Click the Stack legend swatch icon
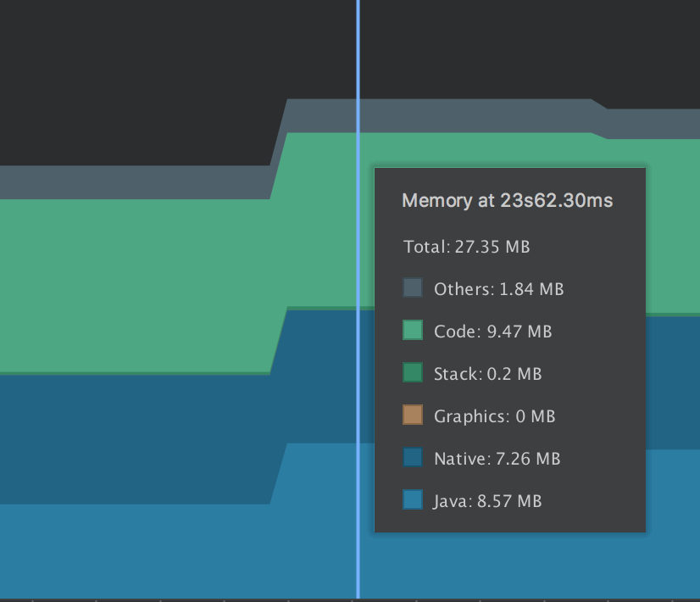 click(413, 372)
